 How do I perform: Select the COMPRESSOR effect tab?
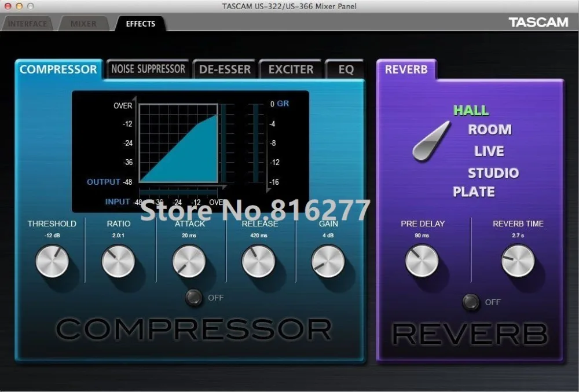(x=58, y=69)
